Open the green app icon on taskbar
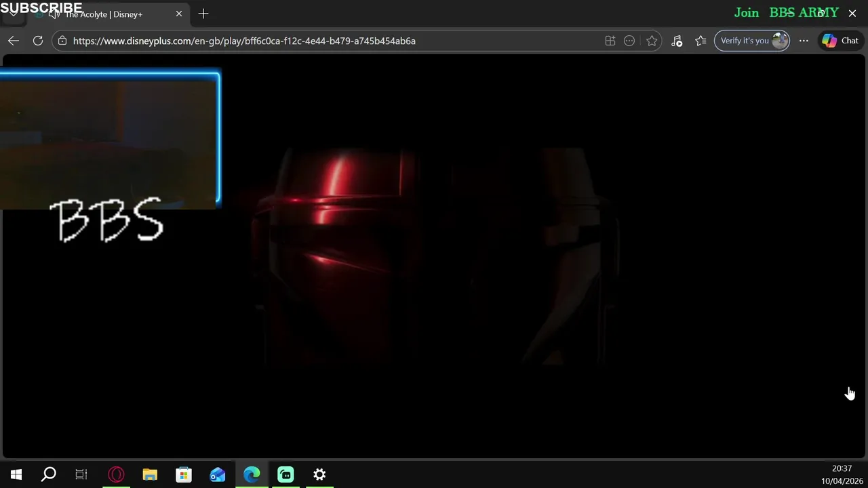Image resolution: width=868 pixels, height=488 pixels. (285, 474)
